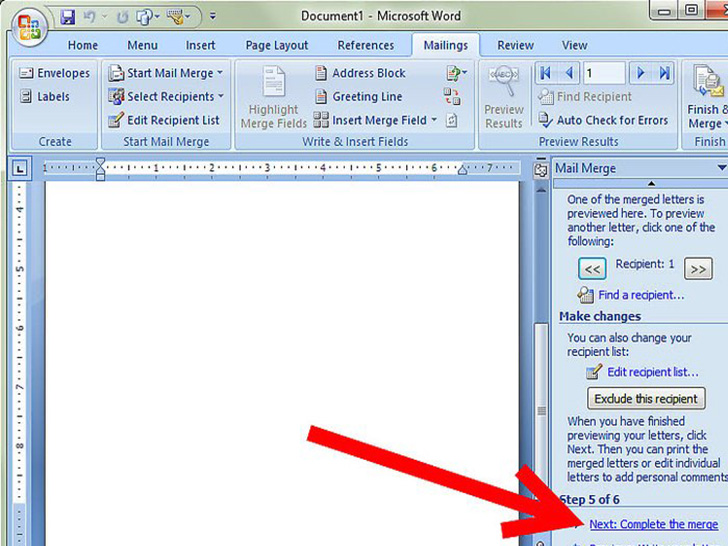Image resolution: width=728 pixels, height=546 pixels.
Task: Switch to the Review tab
Action: pos(515,46)
